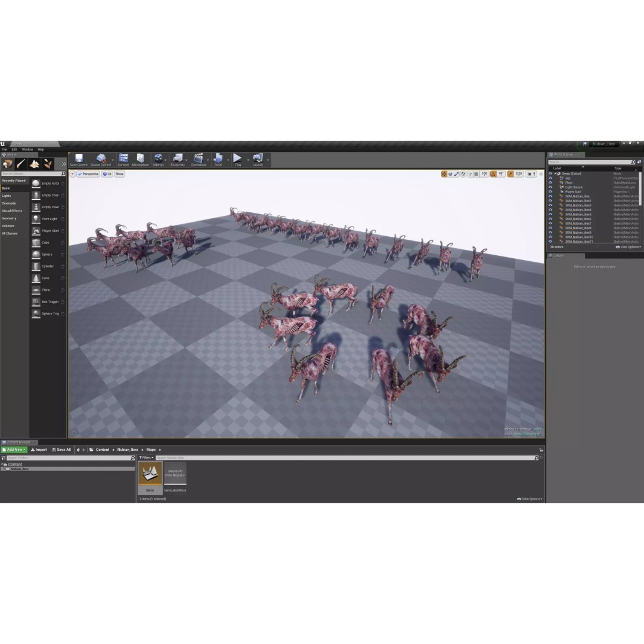Select the Landscape mode mountain icon

tap(35, 165)
